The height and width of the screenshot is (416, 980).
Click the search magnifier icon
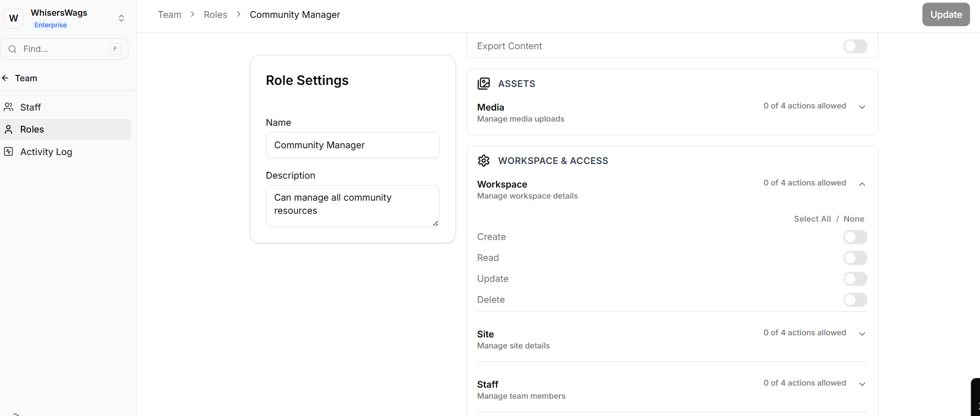pos(13,49)
